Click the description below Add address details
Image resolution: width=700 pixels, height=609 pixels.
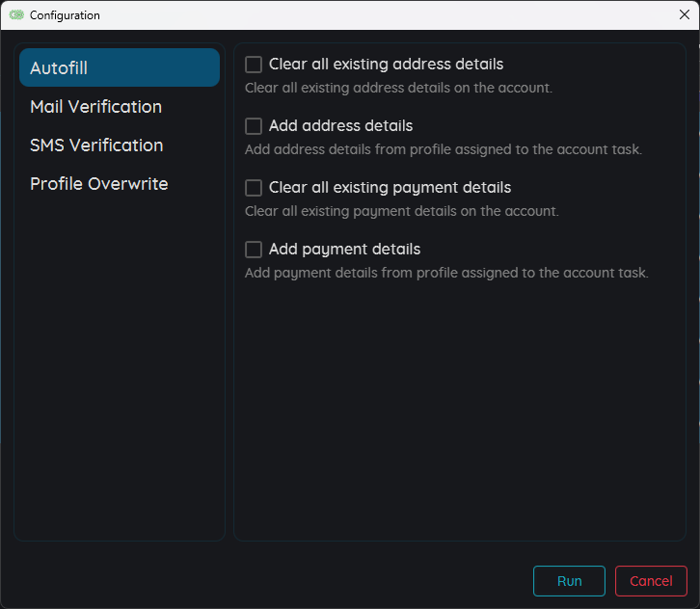(443, 149)
